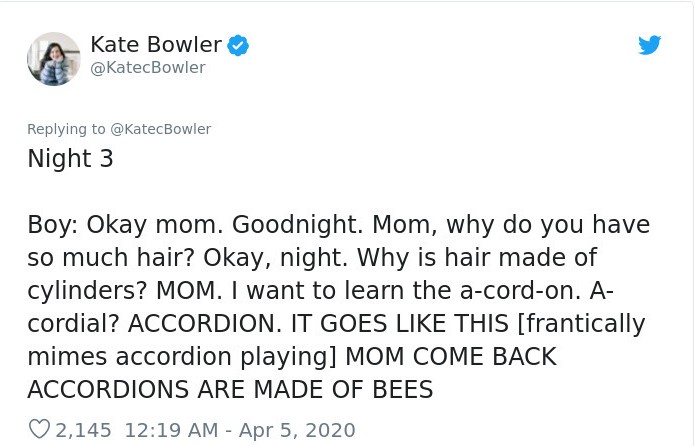695x446 pixels.
Task: Click the "Replying to" label text
Action: [x=66, y=129]
